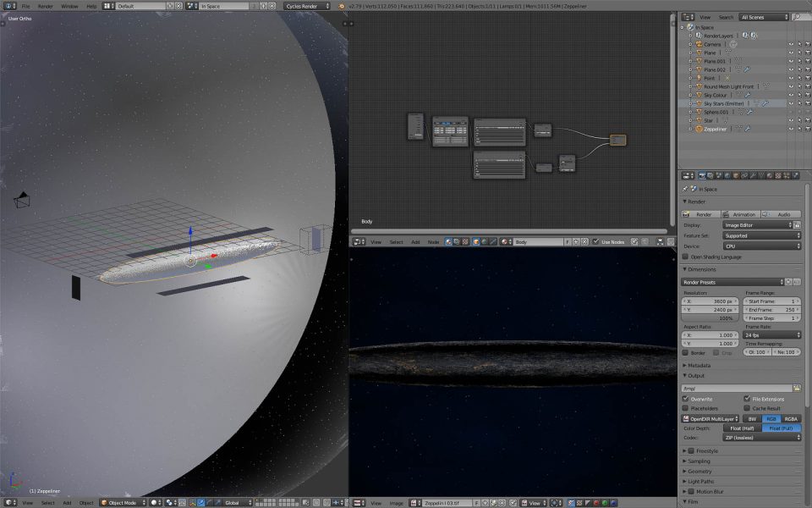Click the Point lamp icon in the outliner
The height and width of the screenshot is (508, 812).
699,78
